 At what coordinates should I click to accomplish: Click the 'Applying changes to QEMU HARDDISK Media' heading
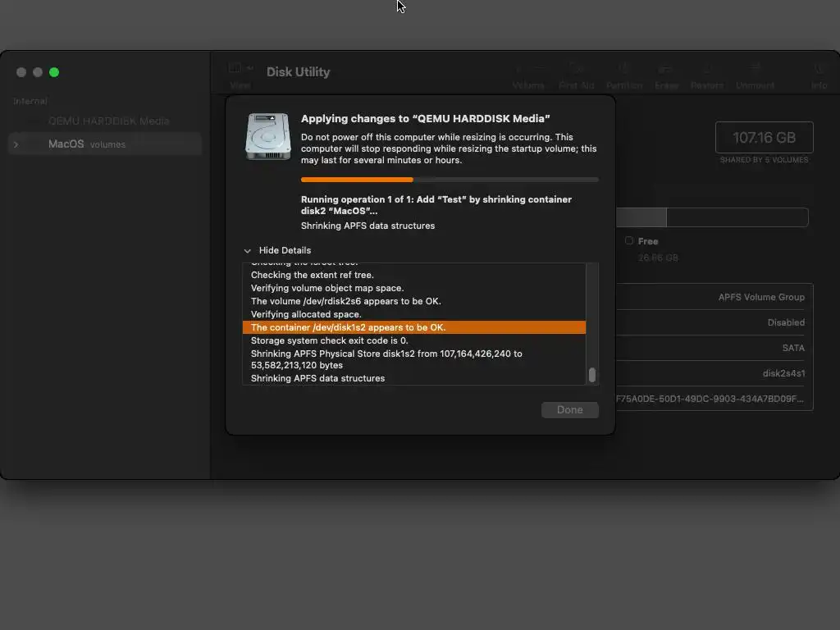(426, 118)
